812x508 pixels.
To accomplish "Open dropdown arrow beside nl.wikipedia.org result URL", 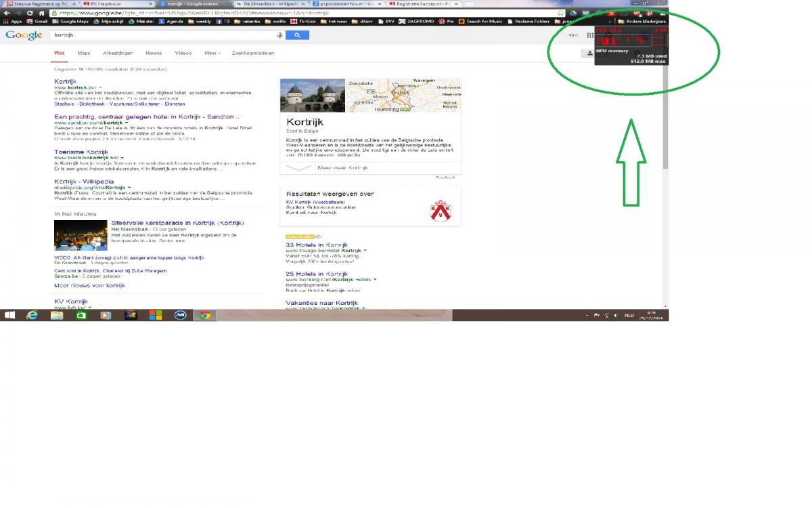I will click(x=129, y=188).
